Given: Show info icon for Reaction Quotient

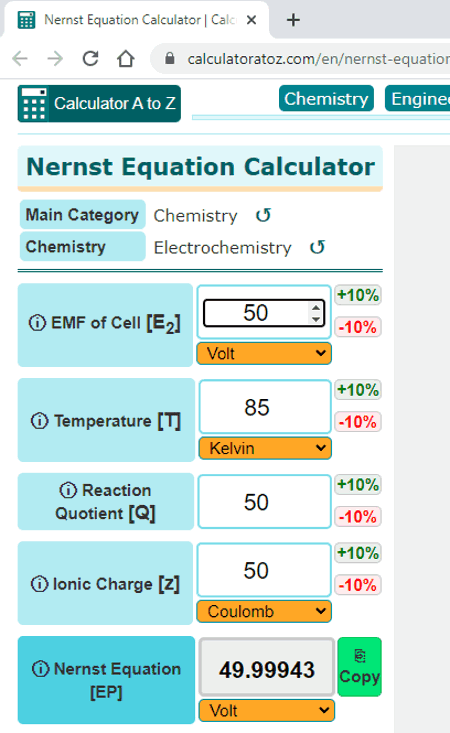Looking at the screenshot, I should point(68,490).
